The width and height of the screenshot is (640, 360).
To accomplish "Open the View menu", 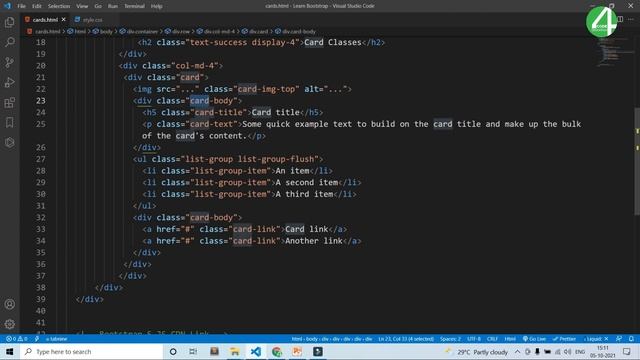I will (82, 6).
